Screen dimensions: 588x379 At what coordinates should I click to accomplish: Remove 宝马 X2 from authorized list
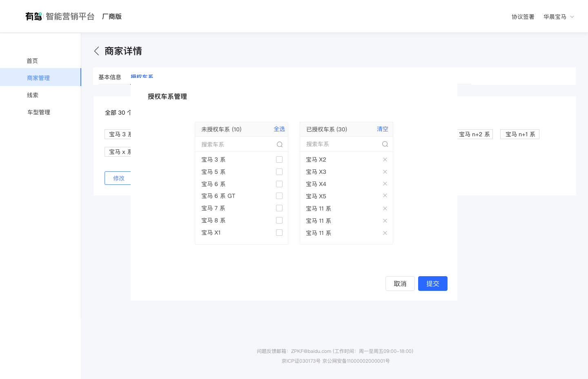pyautogui.click(x=385, y=160)
